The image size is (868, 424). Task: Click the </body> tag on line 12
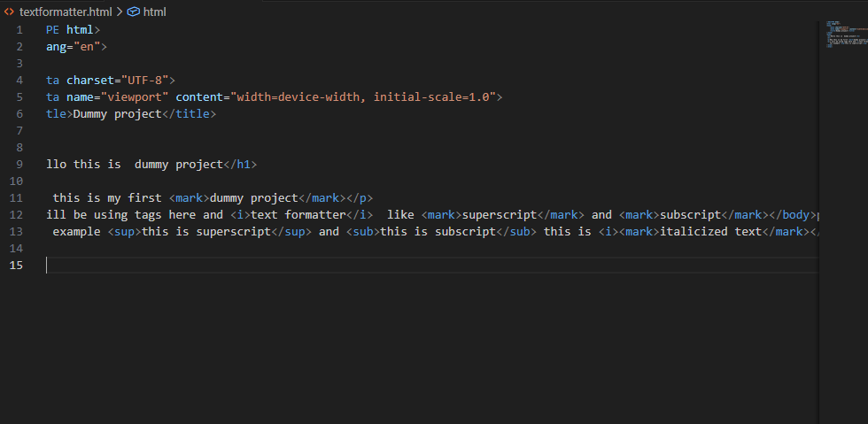coord(789,215)
